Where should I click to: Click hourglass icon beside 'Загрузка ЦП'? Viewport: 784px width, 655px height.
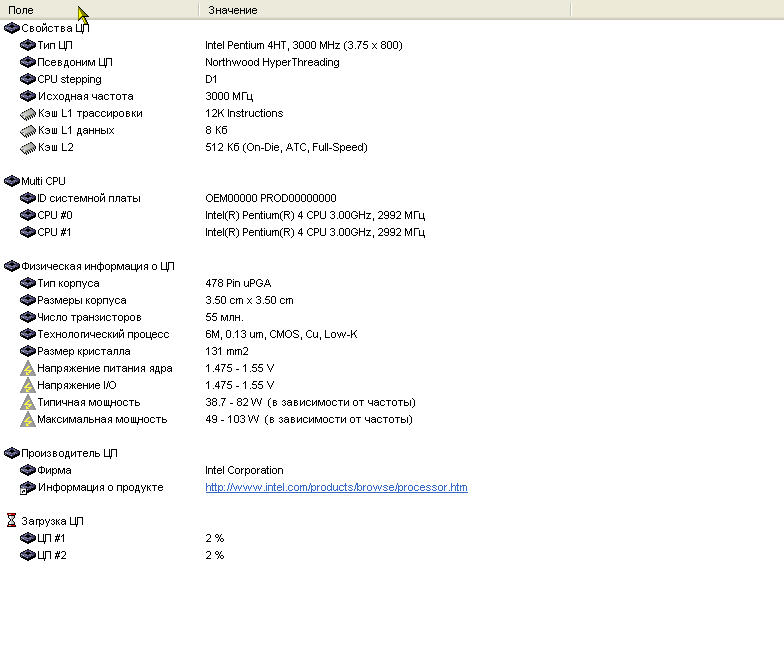click(12, 520)
